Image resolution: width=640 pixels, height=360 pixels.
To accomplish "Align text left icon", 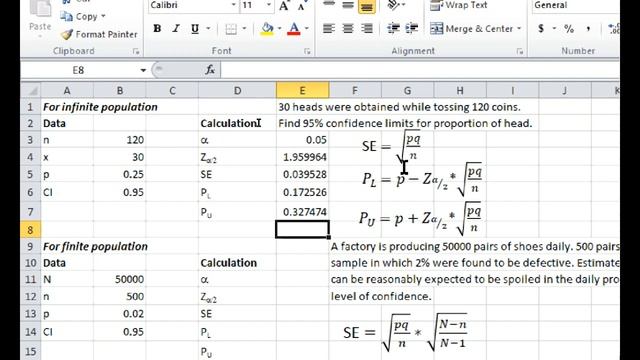I will tap(329, 29).
